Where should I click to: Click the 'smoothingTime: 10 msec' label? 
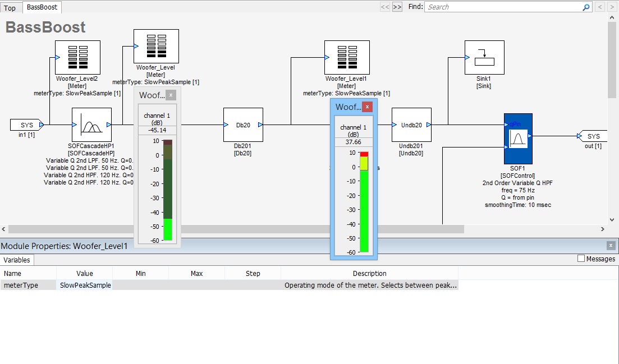518,205
